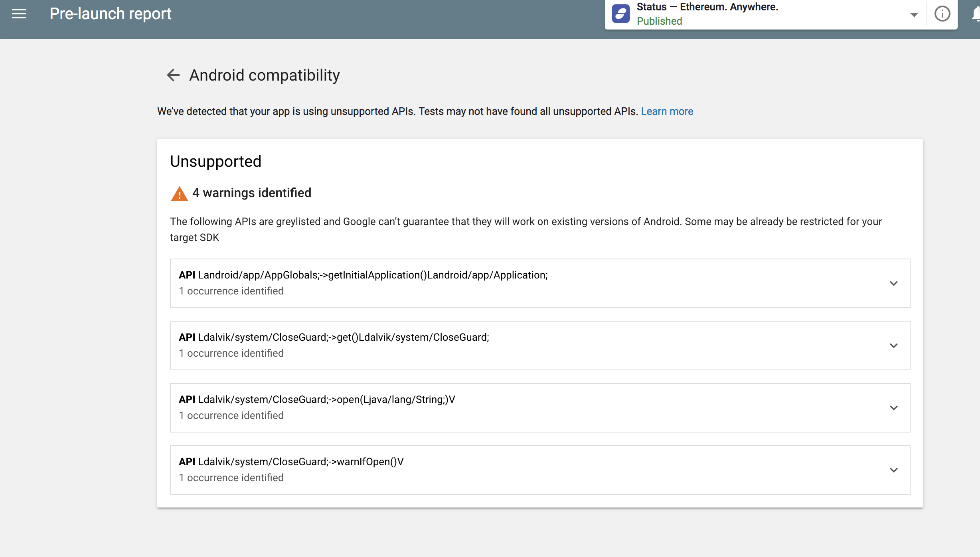The height and width of the screenshot is (557, 980).
Task: Click the 4 warnings identified heading
Action: (x=252, y=193)
